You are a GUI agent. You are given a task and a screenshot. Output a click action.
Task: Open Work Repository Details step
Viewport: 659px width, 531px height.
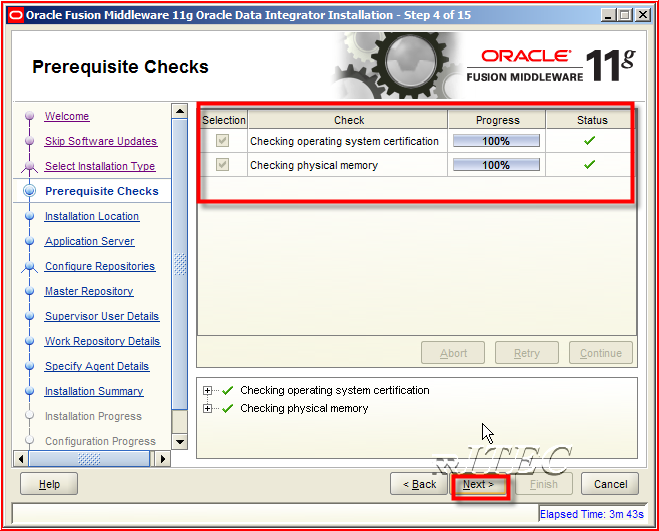pos(103,341)
